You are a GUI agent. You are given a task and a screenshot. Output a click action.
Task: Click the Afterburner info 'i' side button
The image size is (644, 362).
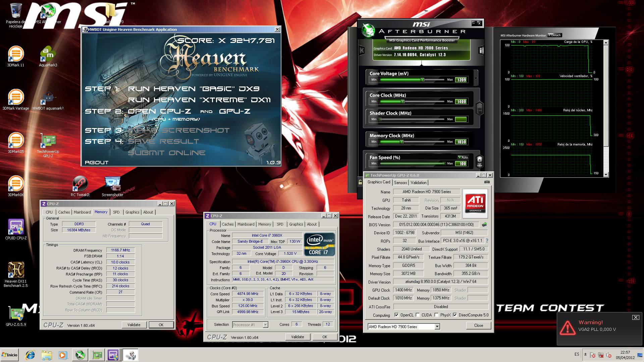click(481, 50)
